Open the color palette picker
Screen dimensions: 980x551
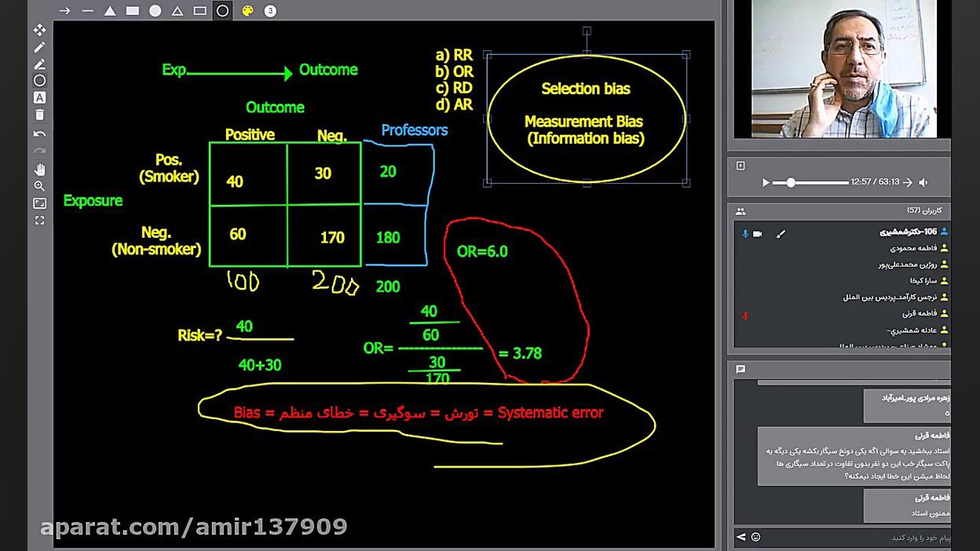[247, 11]
